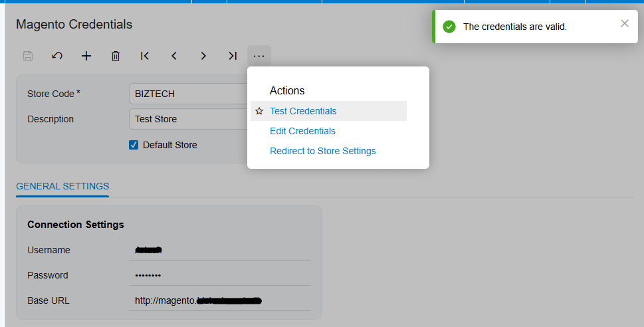Dismiss the credentials valid notification
The width and height of the screenshot is (644, 327).
(625, 23)
